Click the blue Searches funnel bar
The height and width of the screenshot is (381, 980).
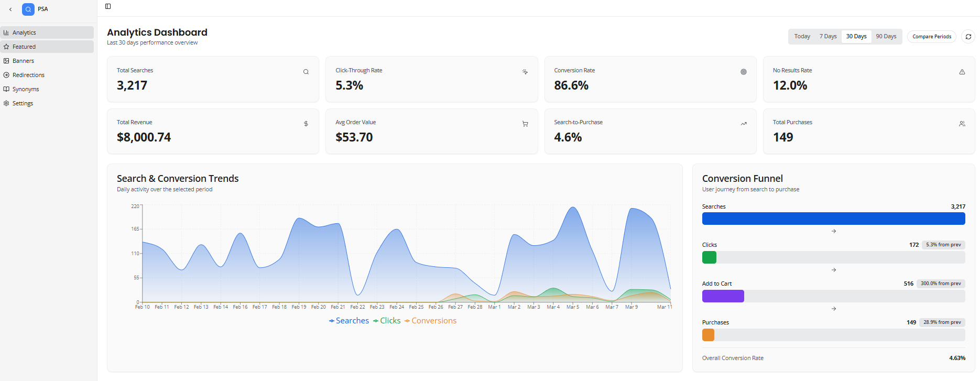coord(833,219)
